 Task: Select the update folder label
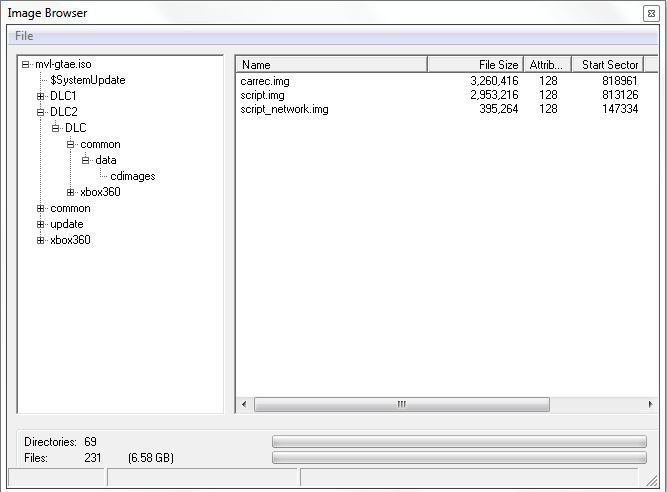tap(67, 224)
